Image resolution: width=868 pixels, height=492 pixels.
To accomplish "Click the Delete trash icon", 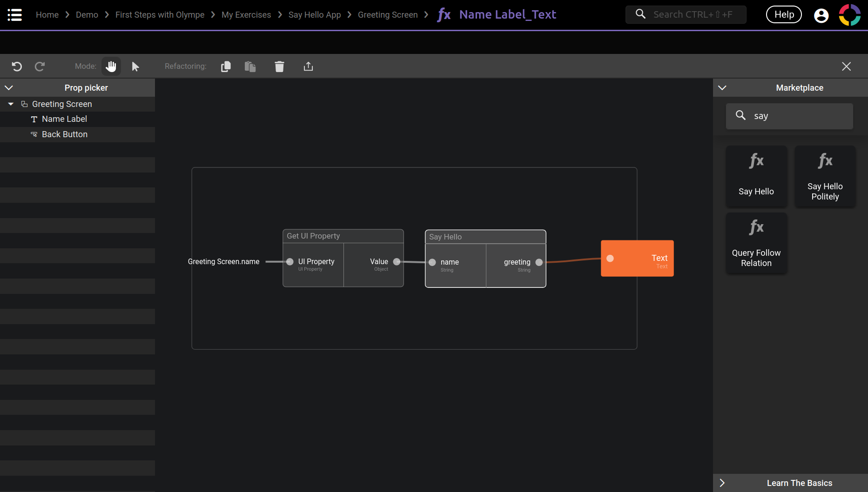I will click(x=279, y=66).
